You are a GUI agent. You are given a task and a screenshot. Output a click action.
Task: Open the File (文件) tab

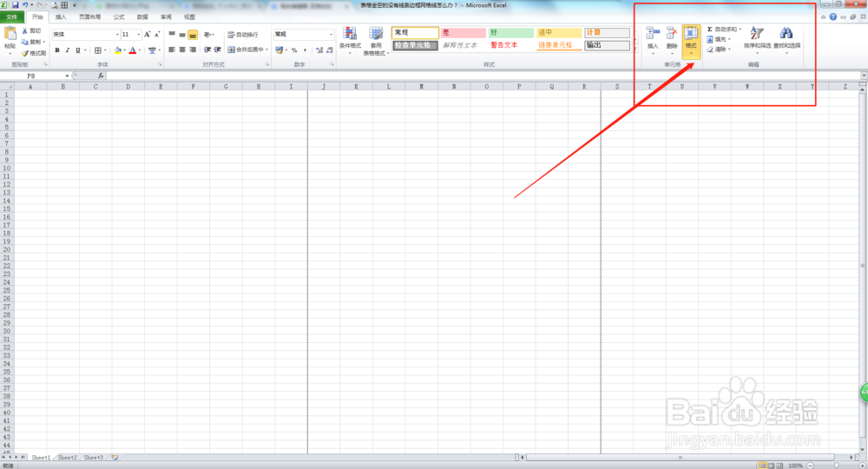(x=11, y=17)
